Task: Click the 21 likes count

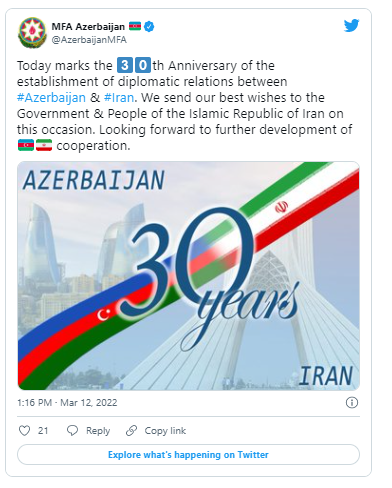Action: (x=43, y=431)
